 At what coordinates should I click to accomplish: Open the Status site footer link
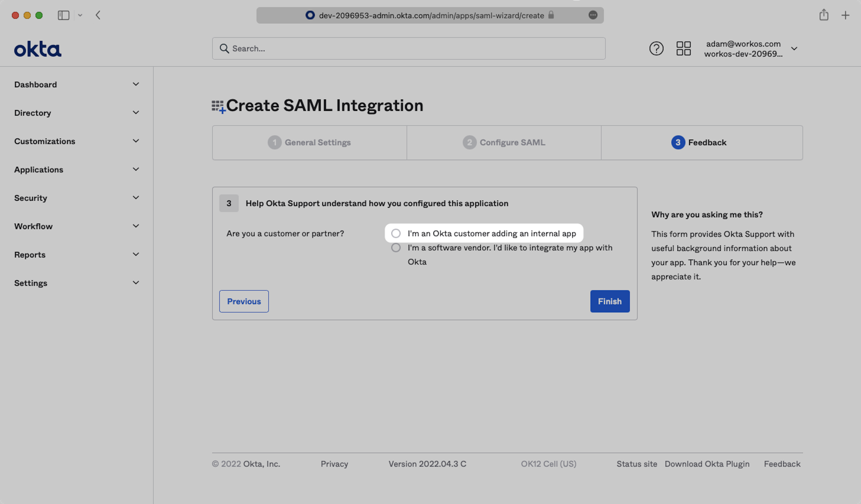pos(637,464)
